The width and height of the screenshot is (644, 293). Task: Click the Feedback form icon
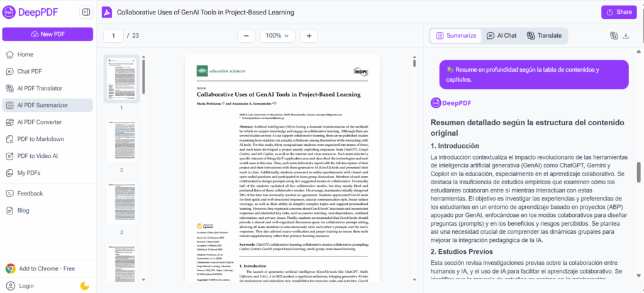coord(10,193)
